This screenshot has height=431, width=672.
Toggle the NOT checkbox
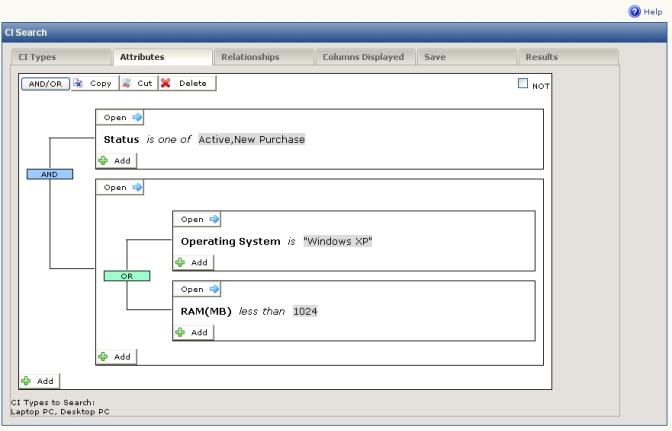pos(523,84)
